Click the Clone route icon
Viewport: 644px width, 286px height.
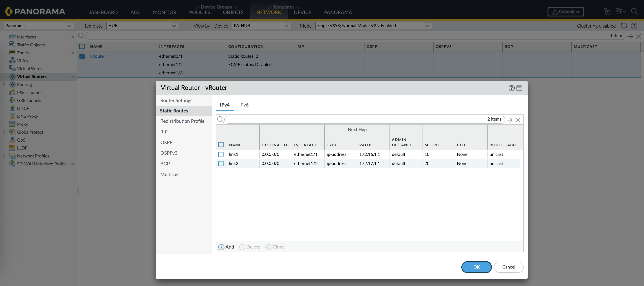coord(268,247)
